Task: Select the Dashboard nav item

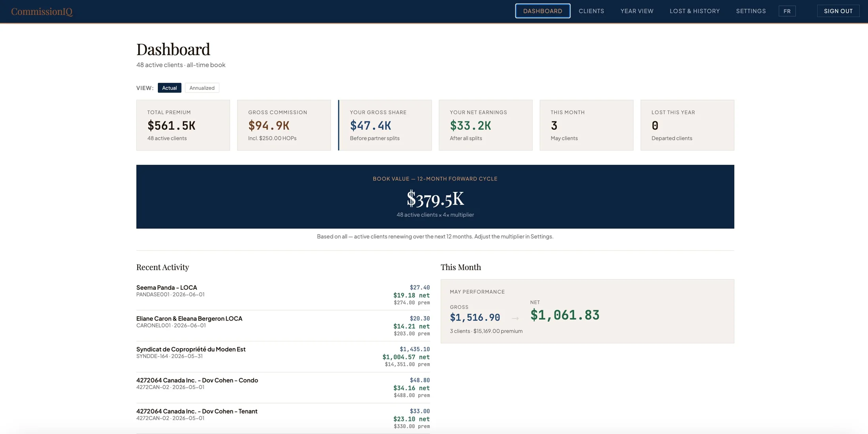Action: click(x=542, y=11)
